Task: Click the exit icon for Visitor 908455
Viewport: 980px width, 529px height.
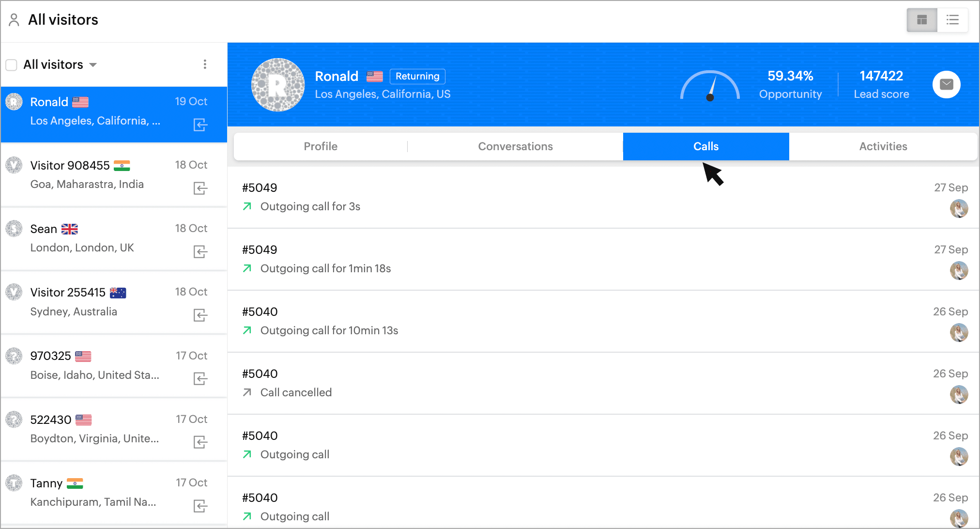Action: pyautogui.click(x=200, y=188)
